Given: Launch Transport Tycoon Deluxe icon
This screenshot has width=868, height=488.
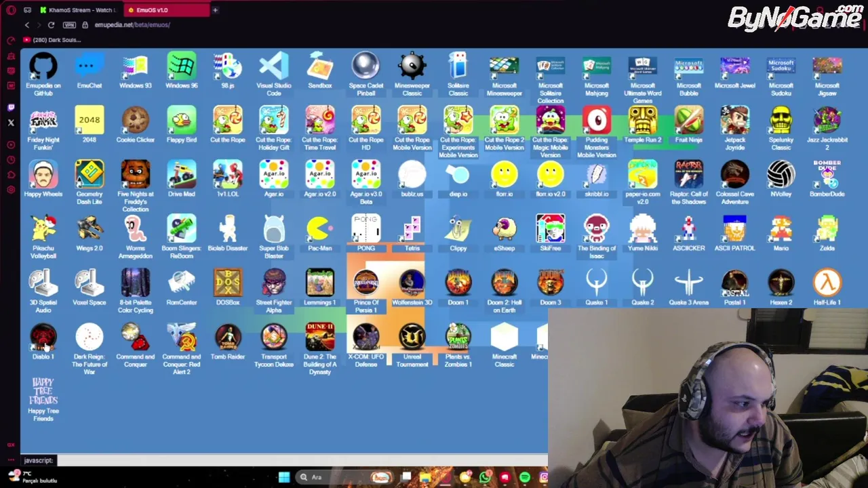Looking at the screenshot, I should tap(274, 344).
